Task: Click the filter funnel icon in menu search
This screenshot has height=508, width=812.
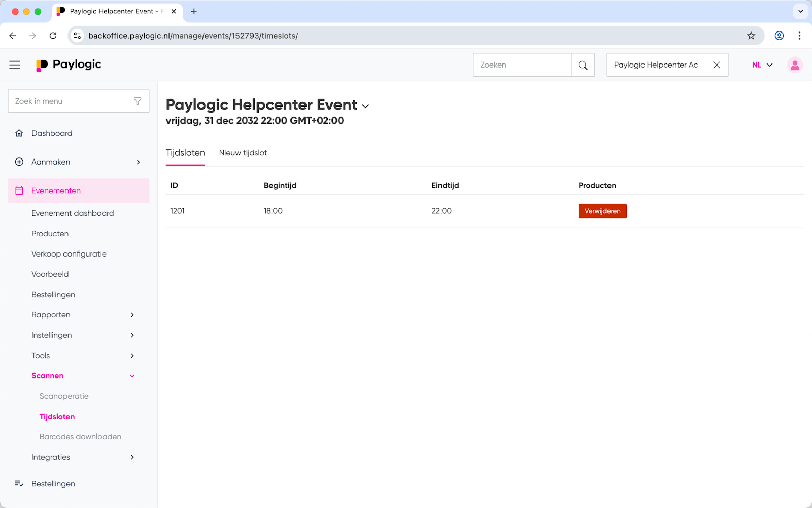Action: pos(138,101)
